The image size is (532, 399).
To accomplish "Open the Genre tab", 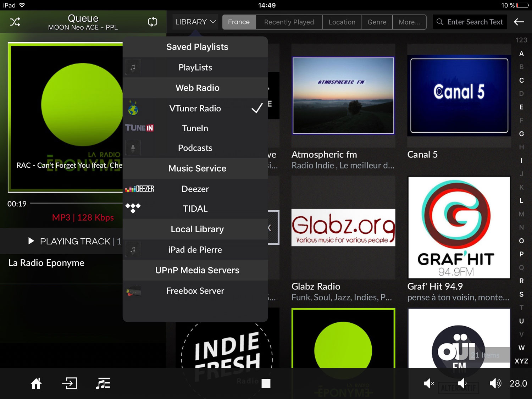I will pyautogui.click(x=377, y=22).
